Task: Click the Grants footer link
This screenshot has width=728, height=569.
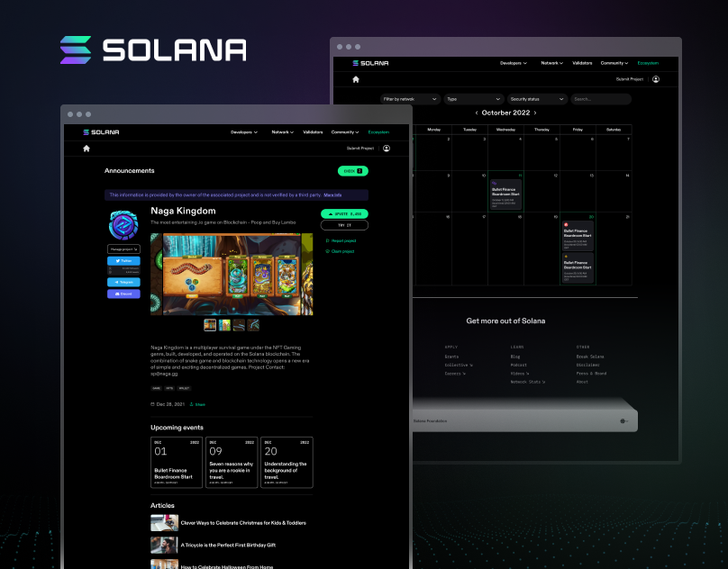Action: (451, 357)
